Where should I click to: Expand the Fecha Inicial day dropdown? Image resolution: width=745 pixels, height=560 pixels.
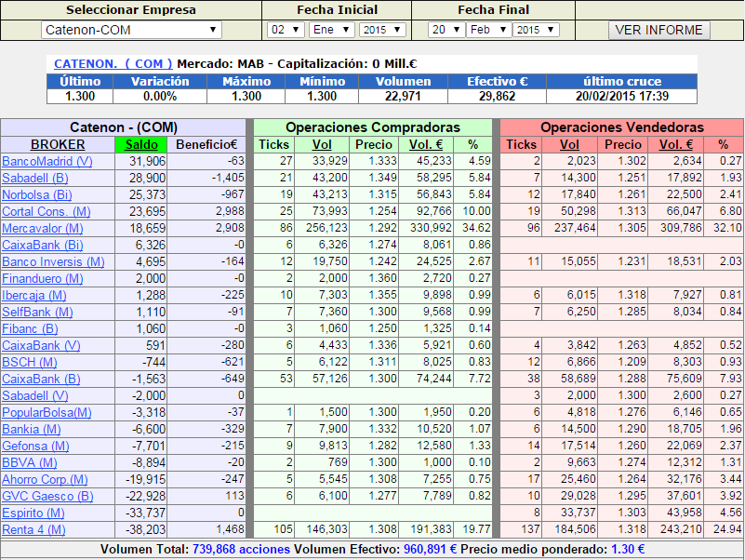(286, 30)
